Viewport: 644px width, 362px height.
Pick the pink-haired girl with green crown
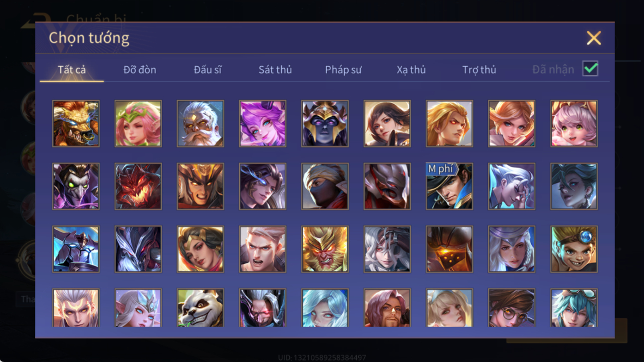[138, 124]
